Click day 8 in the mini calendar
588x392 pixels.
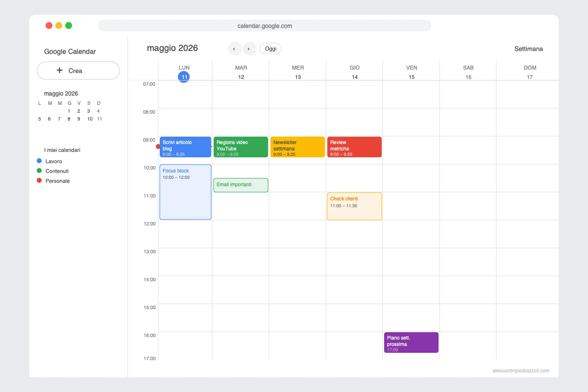69,119
